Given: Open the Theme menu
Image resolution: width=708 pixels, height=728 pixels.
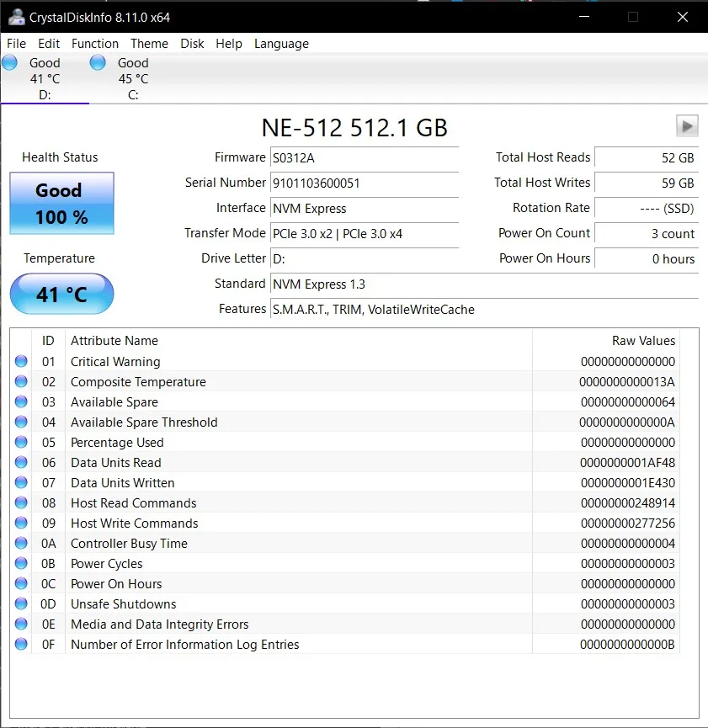Looking at the screenshot, I should click(x=149, y=44).
